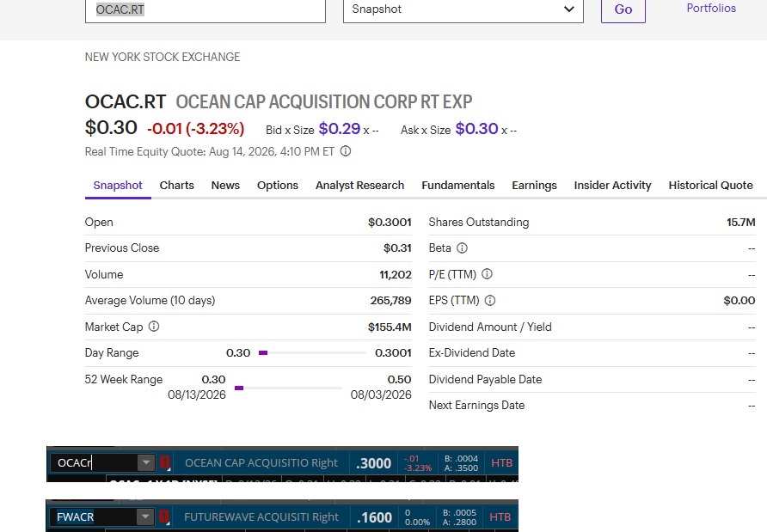Open the Fundamentals tab
Viewport: 767px width, 532px height.
(x=457, y=186)
